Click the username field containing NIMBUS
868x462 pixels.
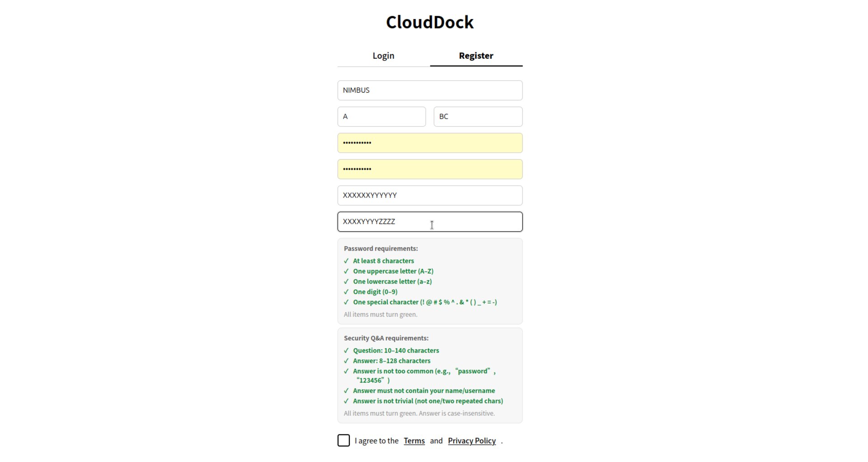tap(429, 90)
